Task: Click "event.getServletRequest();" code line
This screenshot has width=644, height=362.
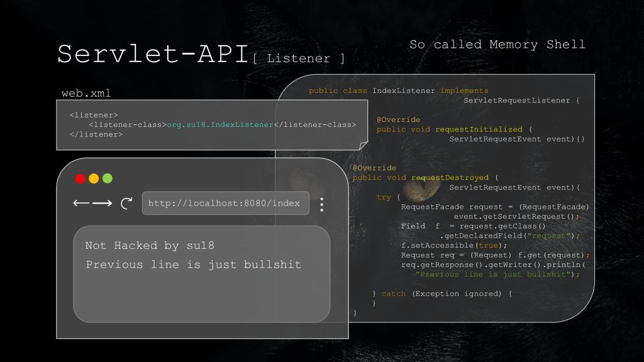Action: tap(516, 216)
